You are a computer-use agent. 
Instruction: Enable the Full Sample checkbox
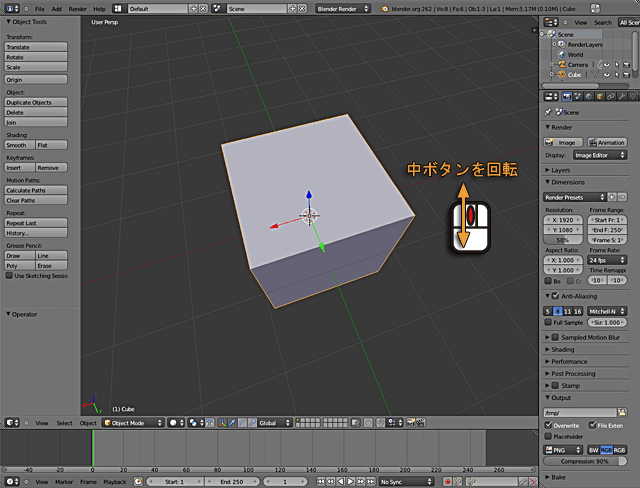point(549,323)
